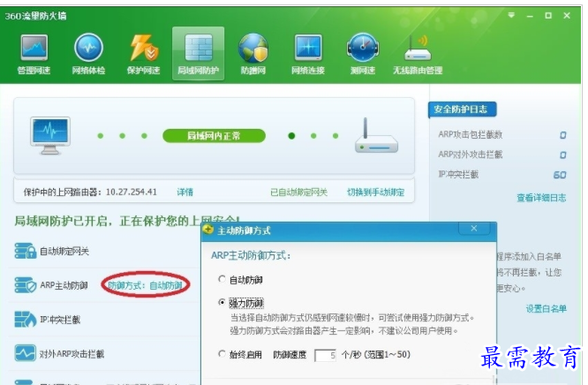Open the 详情 link for the router
The image size is (588, 385).
click(185, 192)
